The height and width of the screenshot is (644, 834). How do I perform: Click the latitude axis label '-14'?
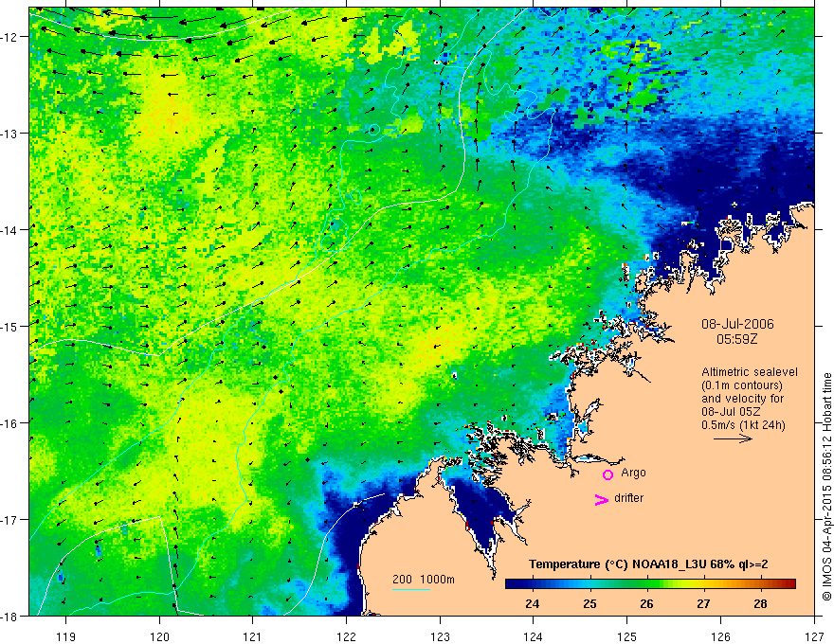pos(10,230)
